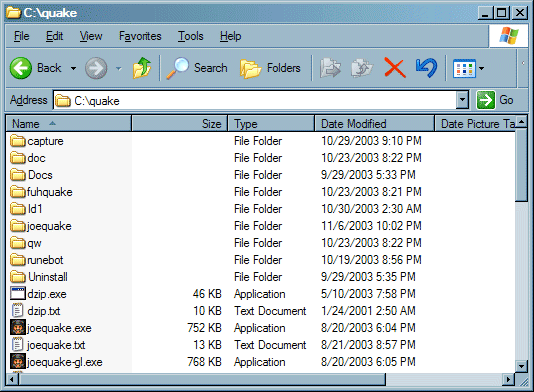534x392 pixels.
Task: Select the joequake.txt document icon
Action: [x=17, y=345]
